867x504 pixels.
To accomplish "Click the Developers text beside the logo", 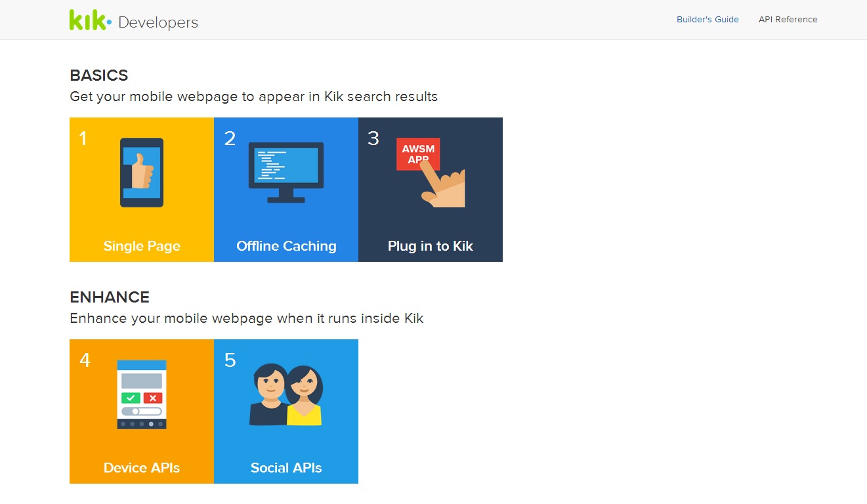I will click(158, 22).
